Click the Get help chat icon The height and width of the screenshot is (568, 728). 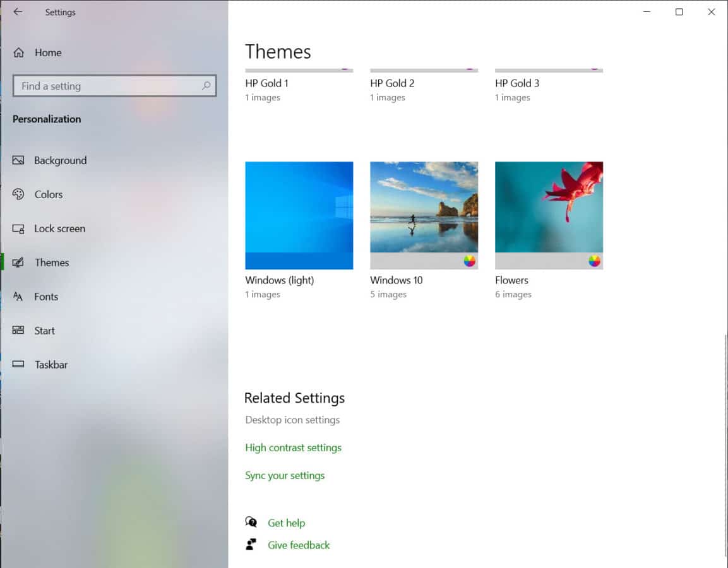251,523
